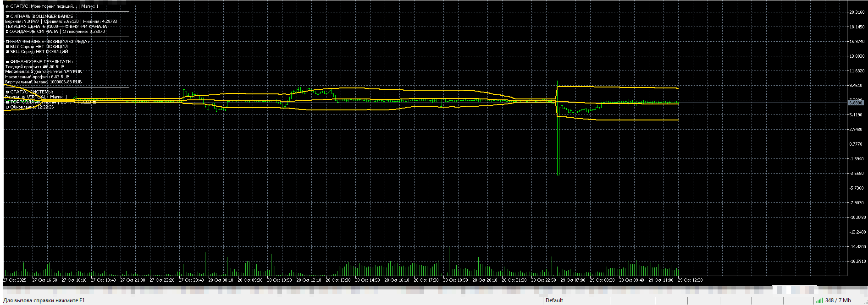The width and height of the screenshot is (868, 305).
Task: Click the SELL Спред: НЕТ ПОЗИЦИЙ line
Action: point(37,52)
